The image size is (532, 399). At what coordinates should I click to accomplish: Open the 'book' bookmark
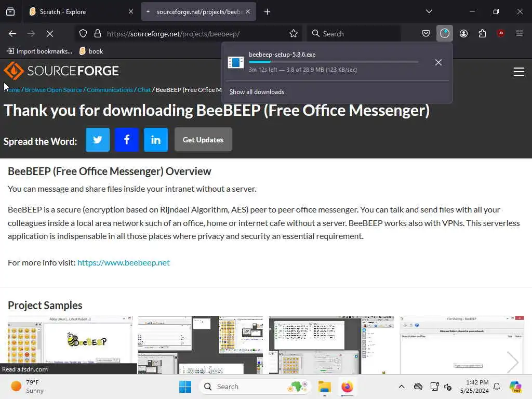click(91, 51)
